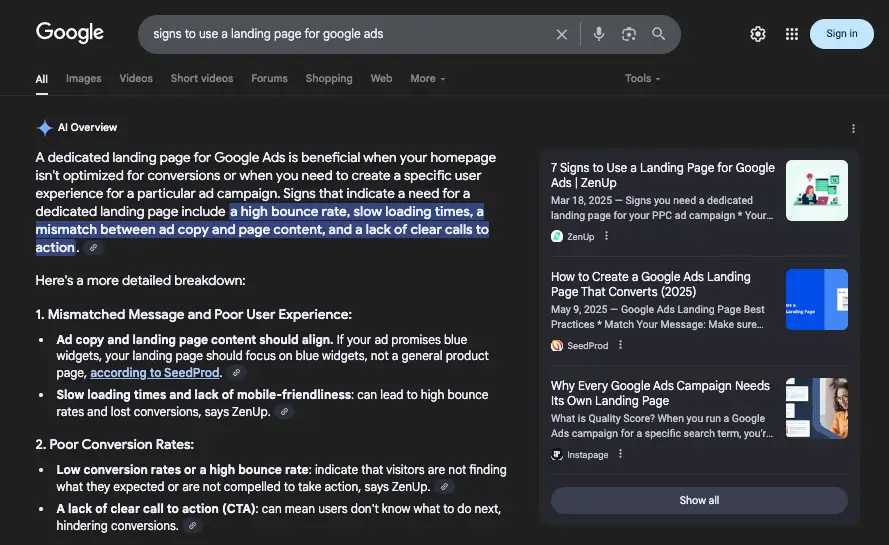
Task: Click the ZenUp source favicon
Action: tap(557, 236)
